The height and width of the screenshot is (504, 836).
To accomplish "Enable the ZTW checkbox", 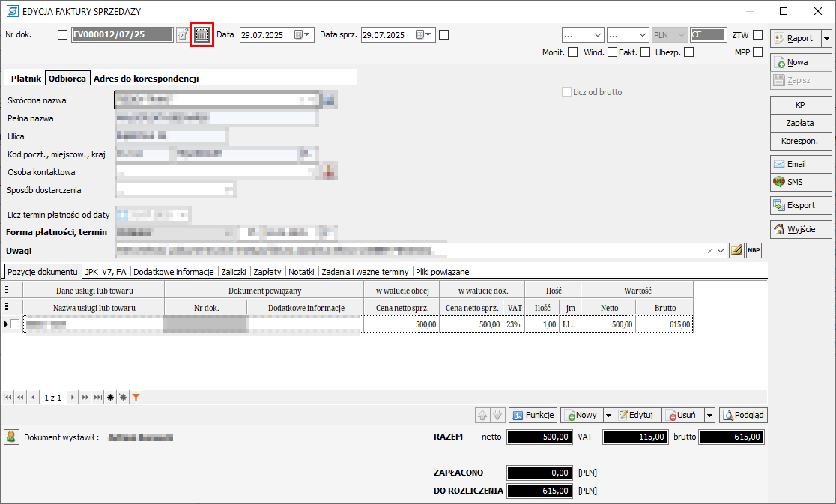I will [758, 35].
